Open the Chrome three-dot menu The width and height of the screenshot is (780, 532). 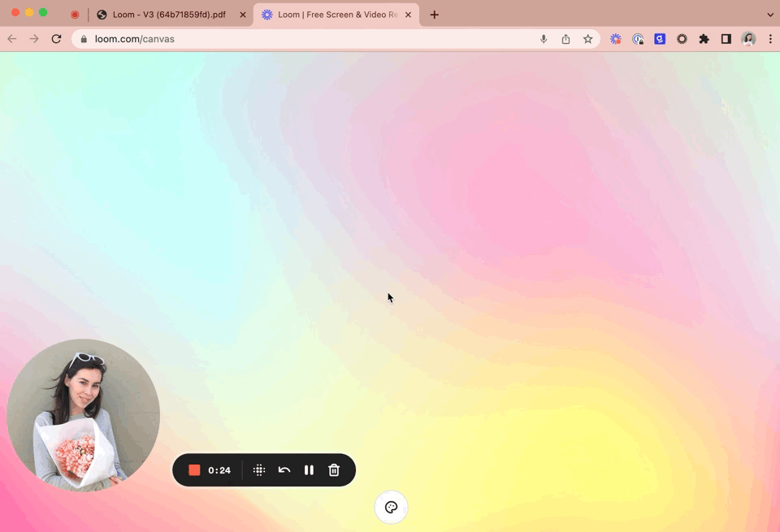tap(770, 38)
